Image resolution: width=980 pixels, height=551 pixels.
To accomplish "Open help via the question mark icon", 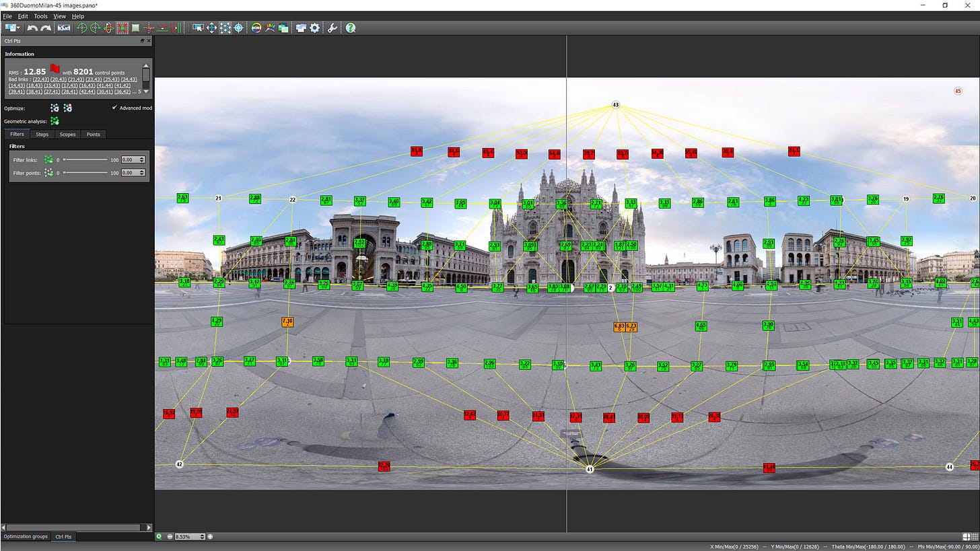I will (x=351, y=28).
